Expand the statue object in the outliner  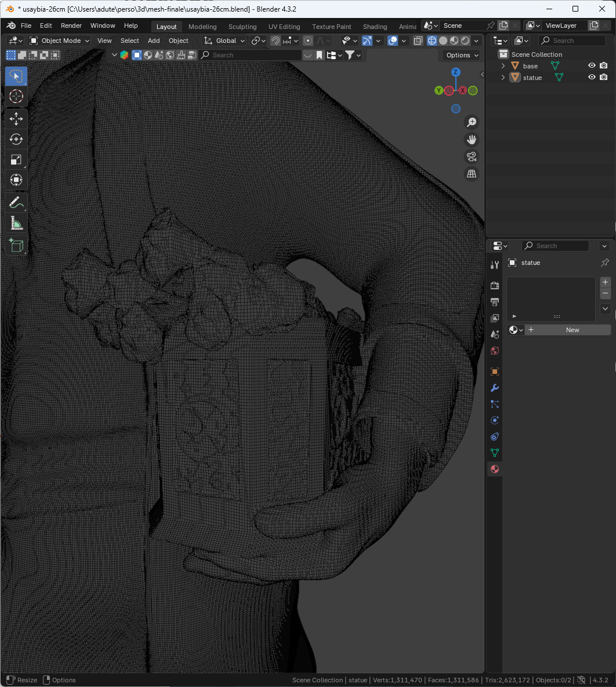click(x=503, y=78)
